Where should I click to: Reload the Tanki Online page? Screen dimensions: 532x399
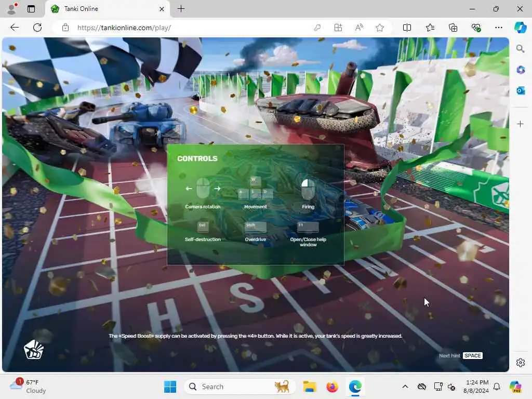pos(37,28)
